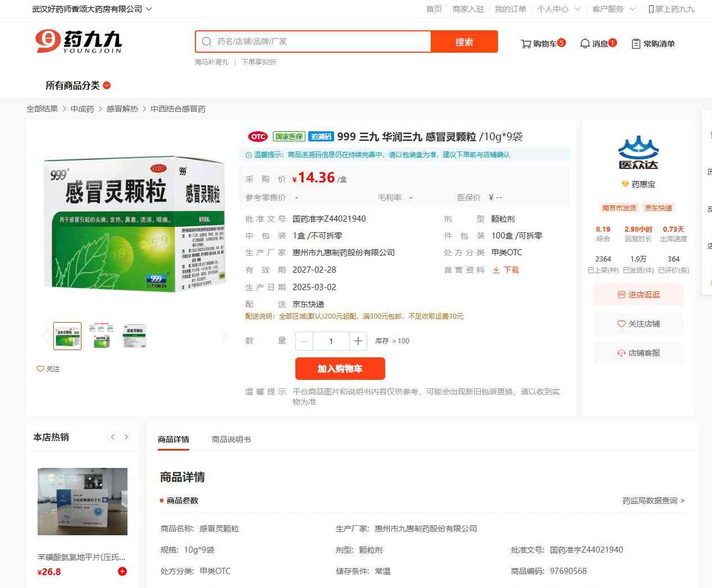Open the drug administration data query link

tap(653, 500)
